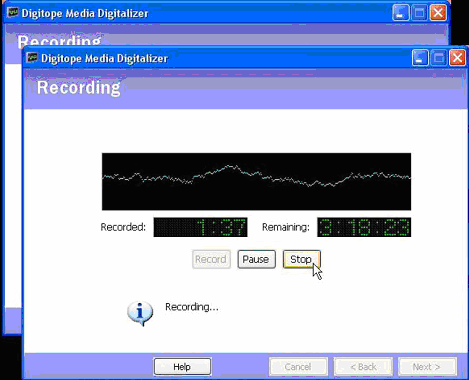Close the background Digitalizer window
The width and height of the screenshot is (469, 380).
(x=438, y=13)
